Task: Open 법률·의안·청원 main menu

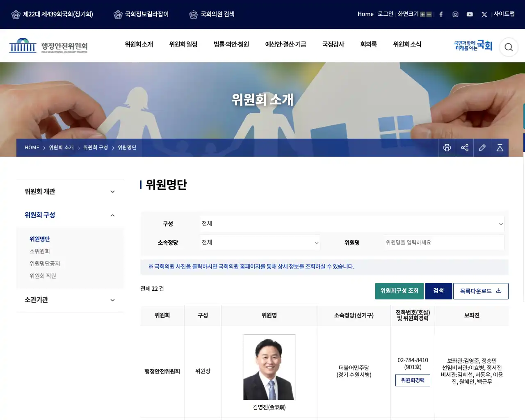Action: click(231, 44)
